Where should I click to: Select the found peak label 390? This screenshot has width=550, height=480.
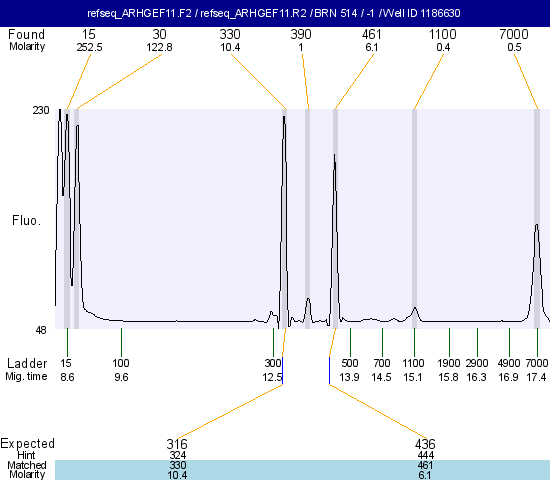click(301, 34)
